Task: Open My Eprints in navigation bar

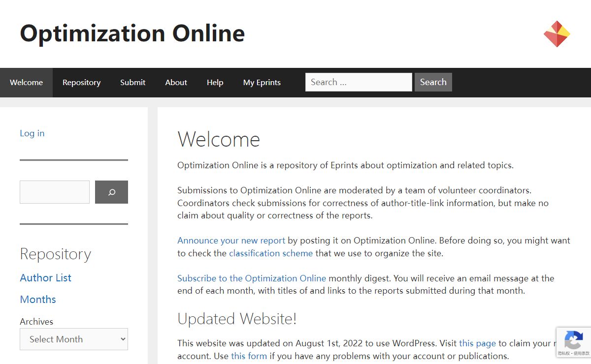Action: (262, 83)
